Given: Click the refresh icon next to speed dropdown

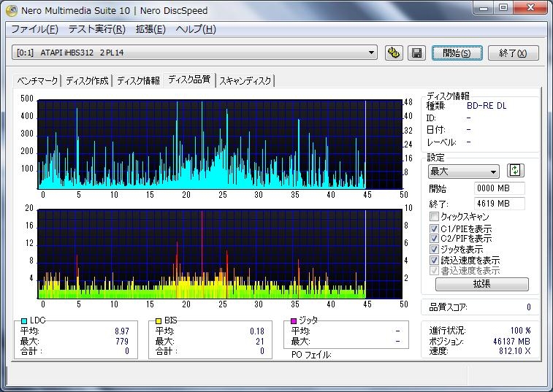Looking at the screenshot, I should coord(515,171).
